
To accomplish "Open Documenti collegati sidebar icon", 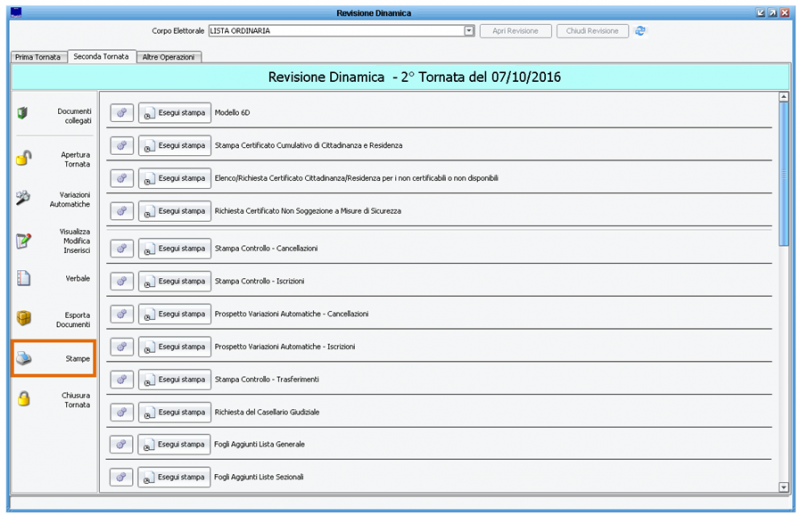I will (x=22, y=113).
